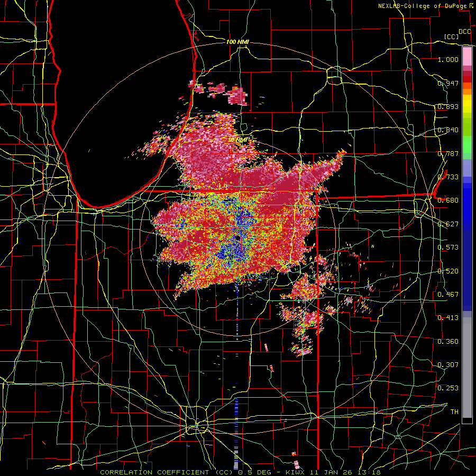Click the 0.893 legend value

[448, 106]
